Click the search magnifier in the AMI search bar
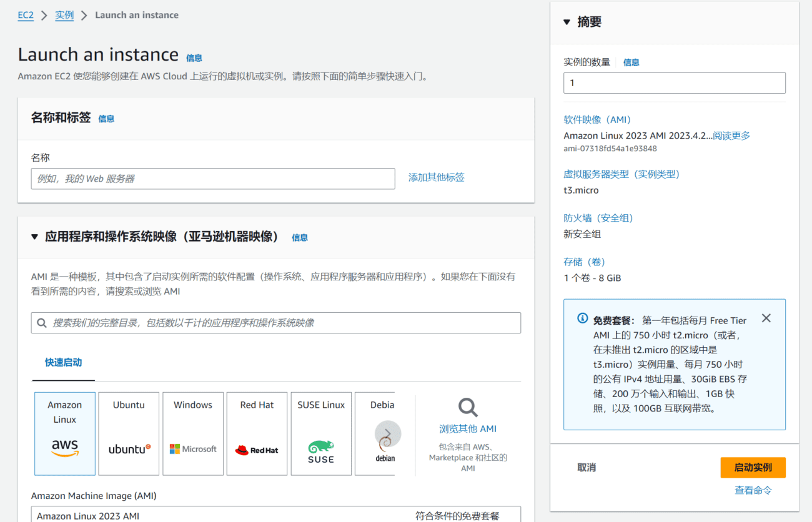Viewport: 812px width, 522px height. (42, 323)
